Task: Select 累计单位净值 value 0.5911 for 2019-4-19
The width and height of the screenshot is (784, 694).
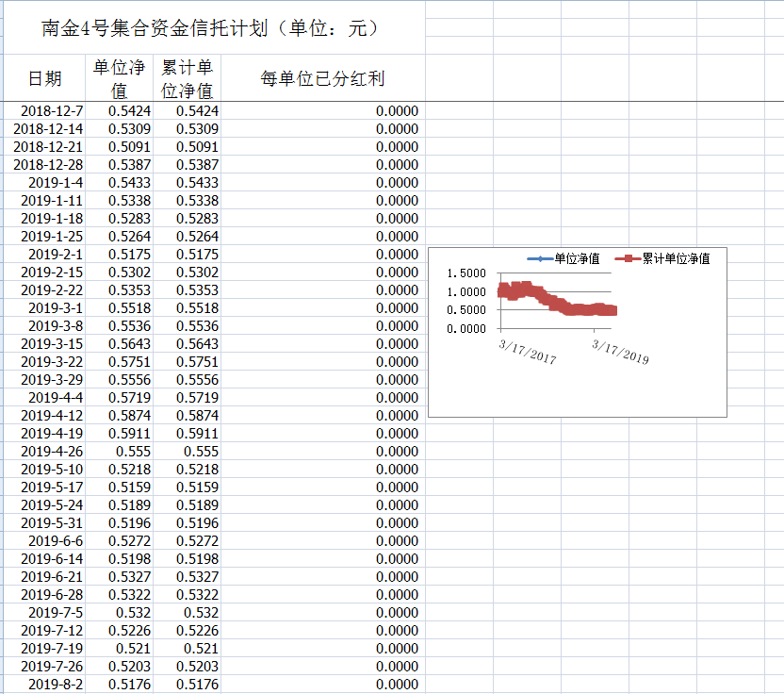Action: [x=187, y=434]
